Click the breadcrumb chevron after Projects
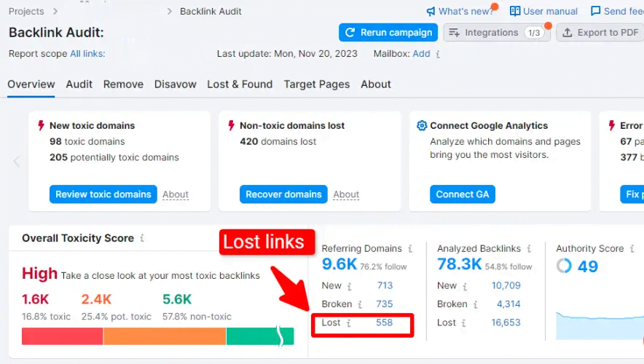 [x=55, y=12]
